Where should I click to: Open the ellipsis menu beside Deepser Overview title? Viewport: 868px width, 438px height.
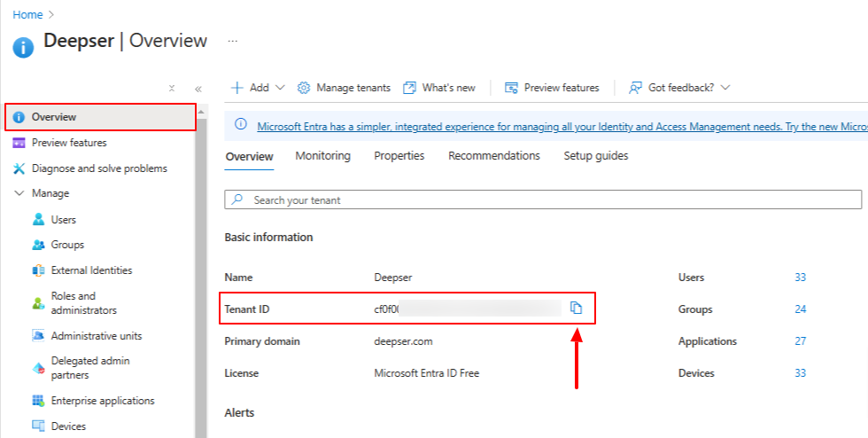[232, 41]
